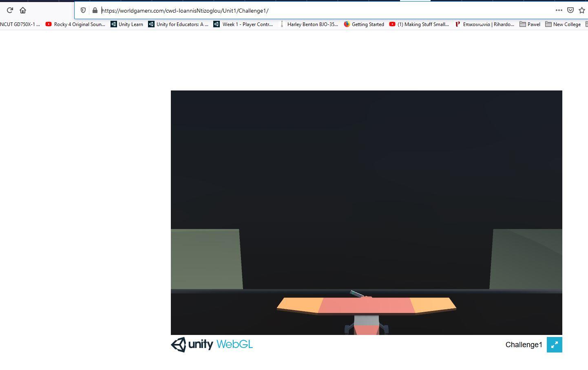588x370 pixels.
Task: Open Week 1 - Player Control bookmark
Action: 243,24
